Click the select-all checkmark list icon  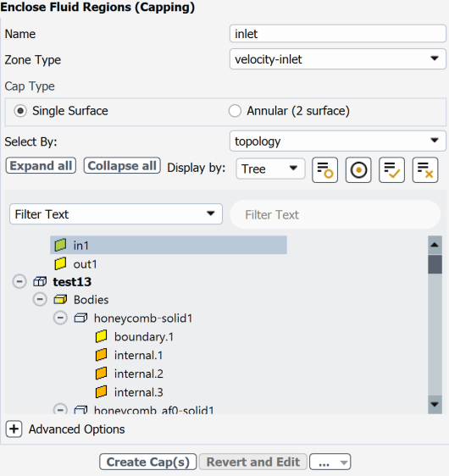(x=391, y=169)
